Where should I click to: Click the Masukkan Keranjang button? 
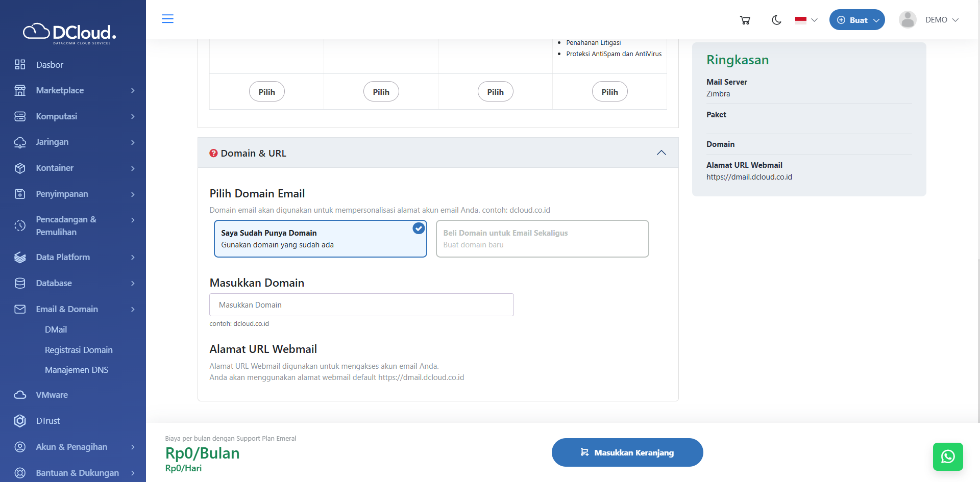click(627, 452)
